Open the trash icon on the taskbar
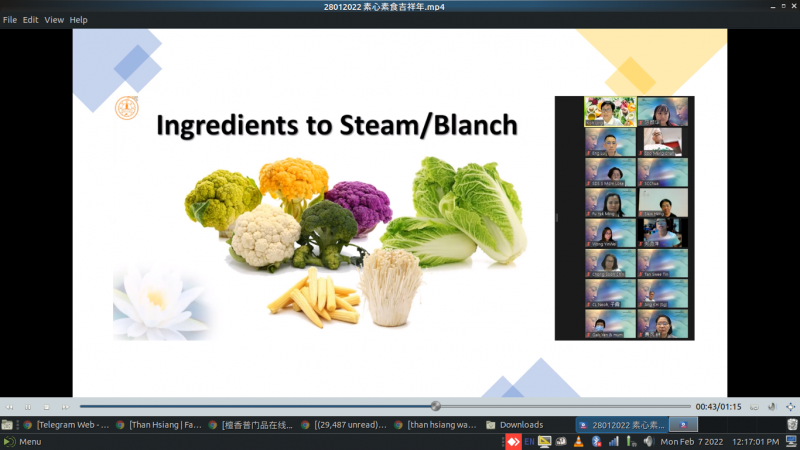The height and width of the screenshot is (450, 800). [x=791, y=424]
